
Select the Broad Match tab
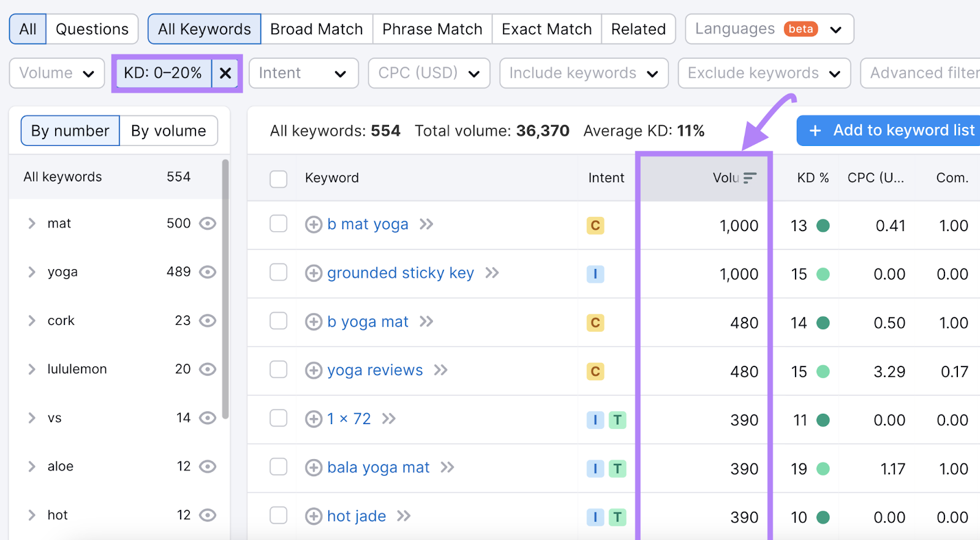(317, 29)
